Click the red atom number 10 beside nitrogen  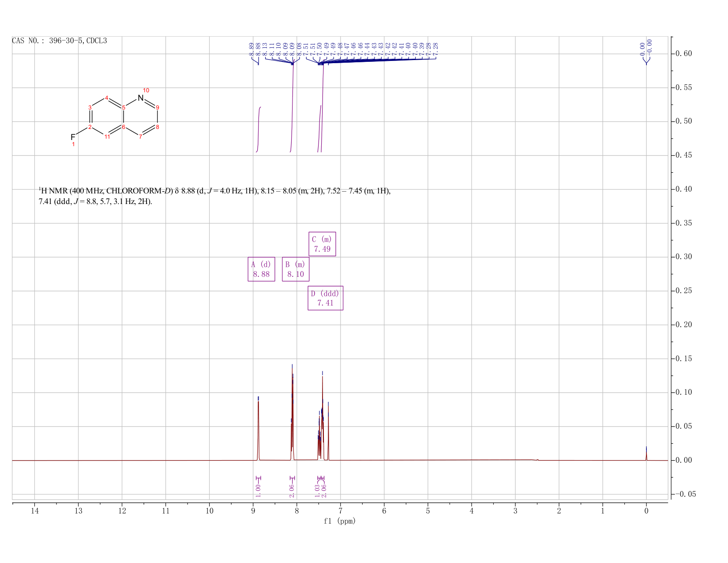(x=146, y=91)
